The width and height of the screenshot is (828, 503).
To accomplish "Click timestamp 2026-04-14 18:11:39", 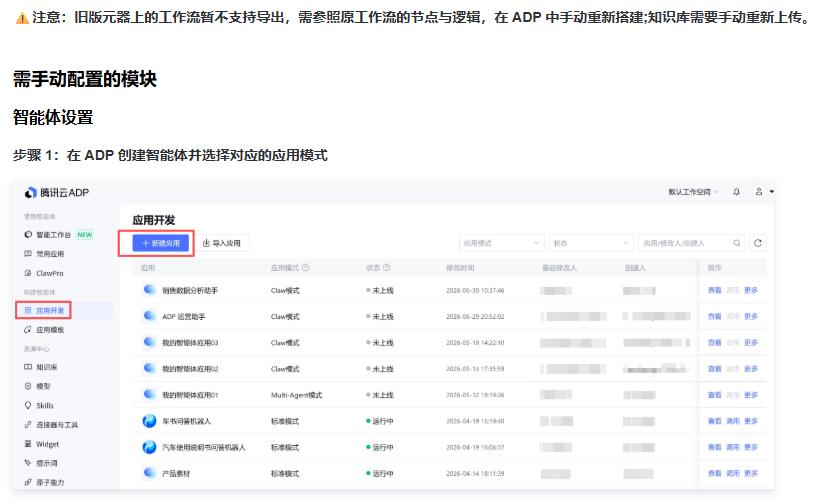I will [475, 473].
